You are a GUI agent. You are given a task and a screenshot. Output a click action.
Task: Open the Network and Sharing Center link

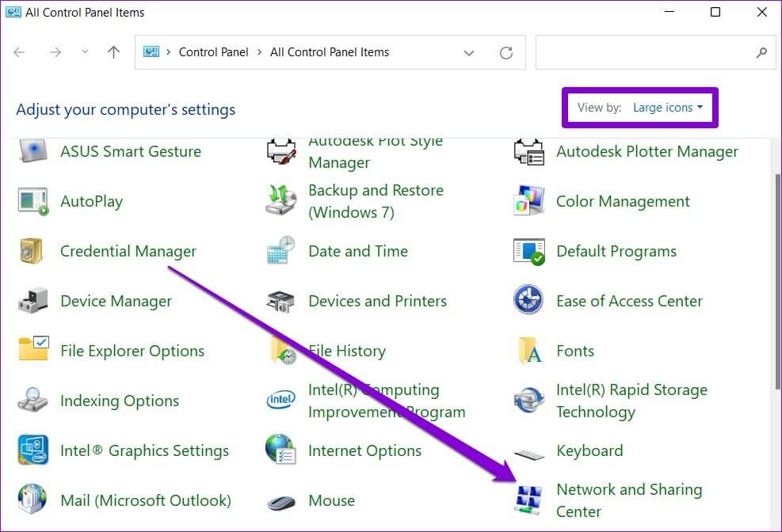tap(629, 500)
